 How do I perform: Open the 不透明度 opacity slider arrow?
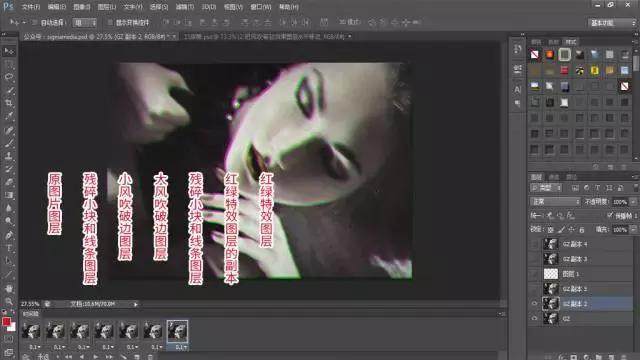point(633,202)
